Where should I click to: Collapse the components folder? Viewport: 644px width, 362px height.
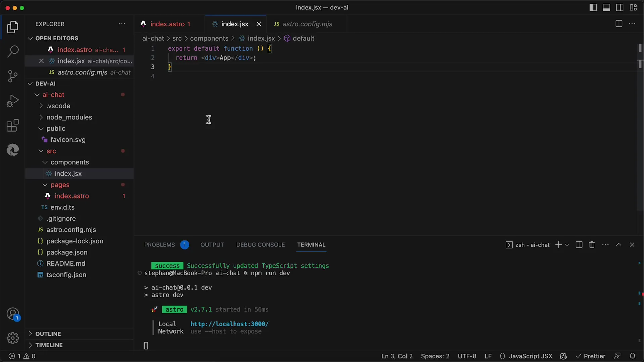coord(70,162)
